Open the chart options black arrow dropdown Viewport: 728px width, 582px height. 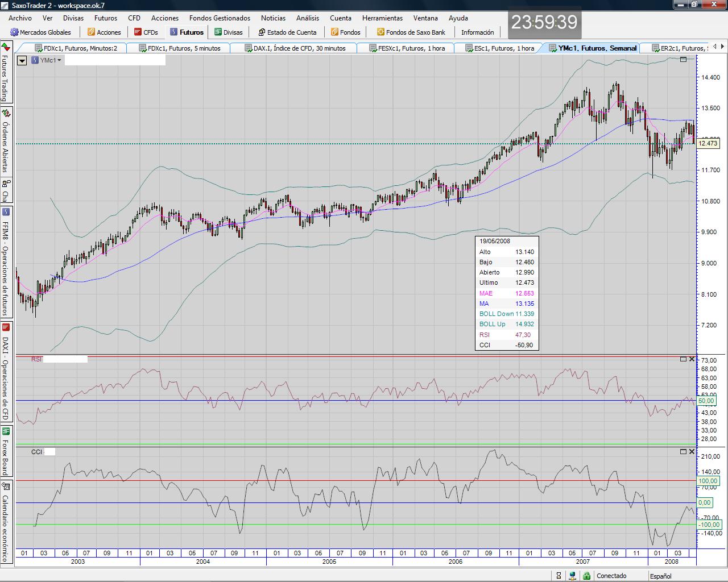click(22, 60)
